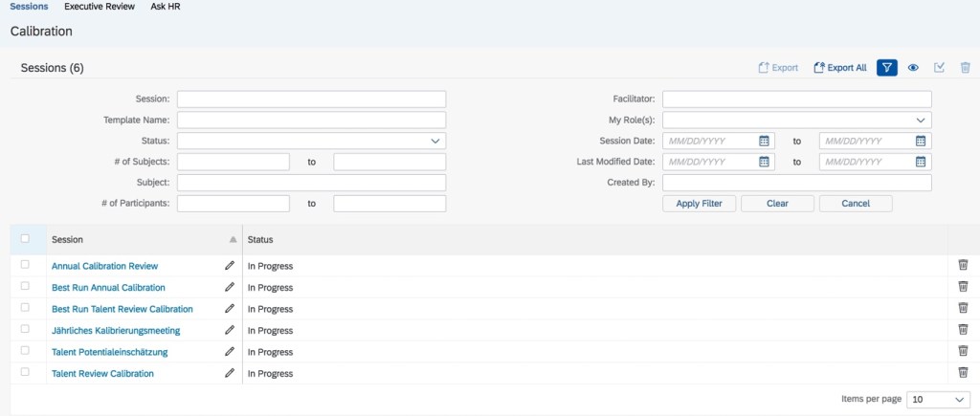The width and height of the screenshot is (980, 416).
Task: Delete the Best Run Annual Calibration row
Action: point(963,287)
